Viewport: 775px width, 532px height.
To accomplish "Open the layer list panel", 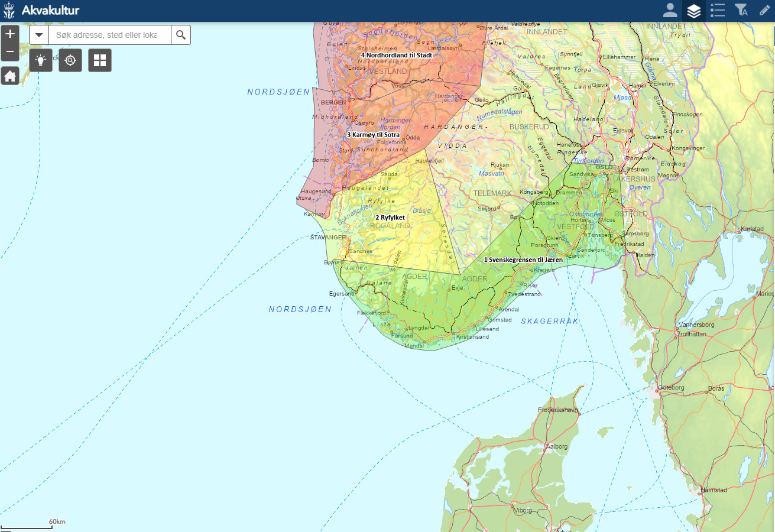I will coord(693,11).
